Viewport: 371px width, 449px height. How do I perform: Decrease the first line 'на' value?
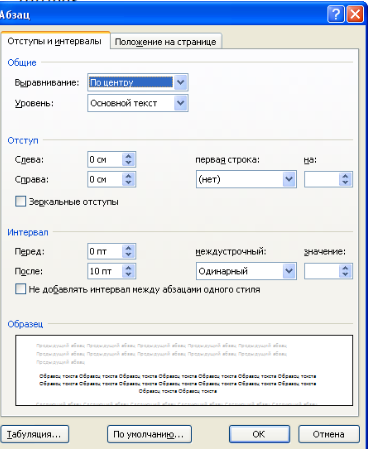click(x=346, y=183)
